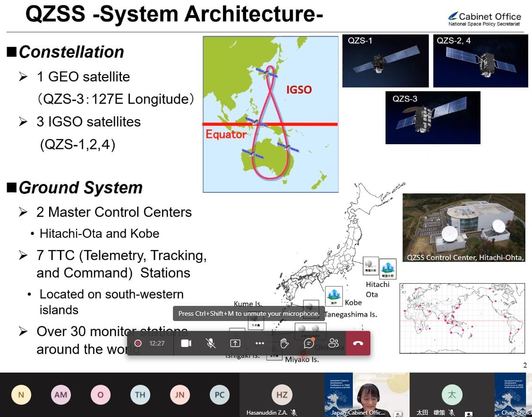This screenshot has height=417, width=532.
Task: Click muted mic icon beside 太田 雄策
Action: pos(452,413)
